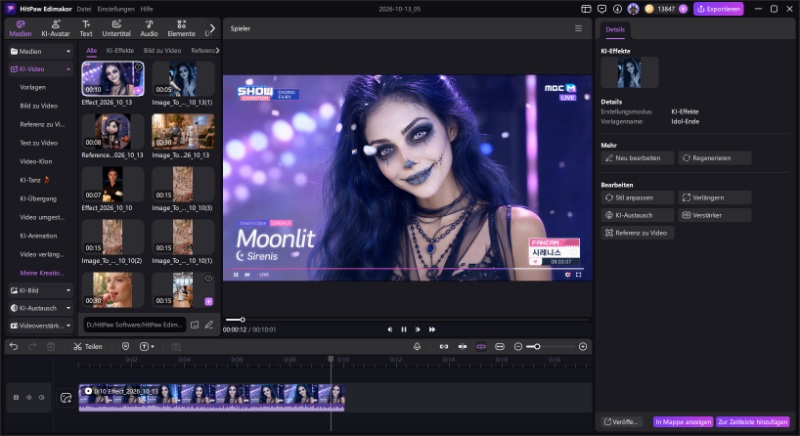Select Video-Klon in the sidebar

(36, 162)
